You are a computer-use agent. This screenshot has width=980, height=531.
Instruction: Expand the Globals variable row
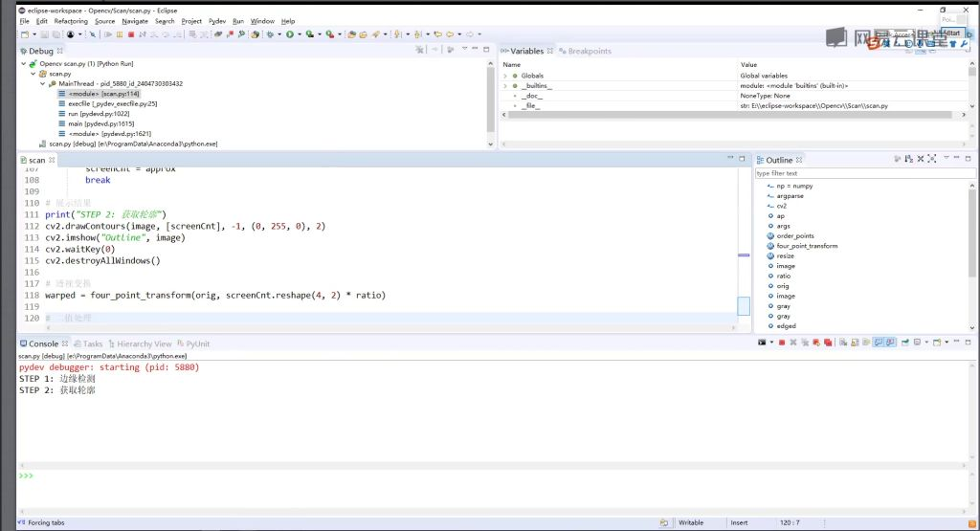click(505, 76)
